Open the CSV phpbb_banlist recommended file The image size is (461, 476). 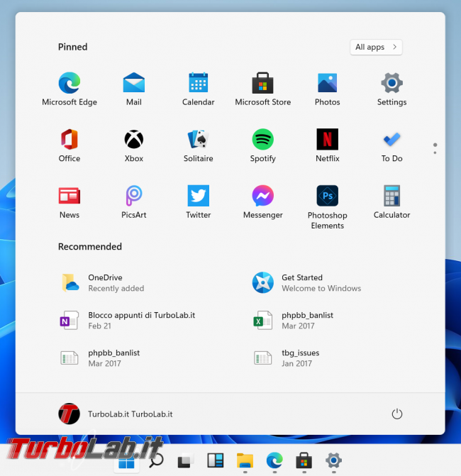[99, 358]
